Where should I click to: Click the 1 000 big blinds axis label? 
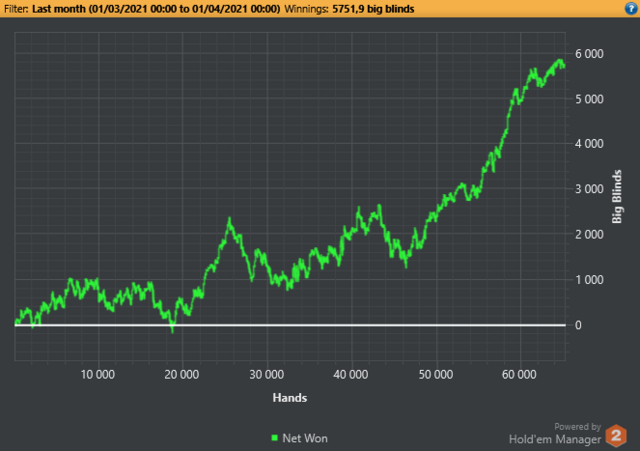589,280
